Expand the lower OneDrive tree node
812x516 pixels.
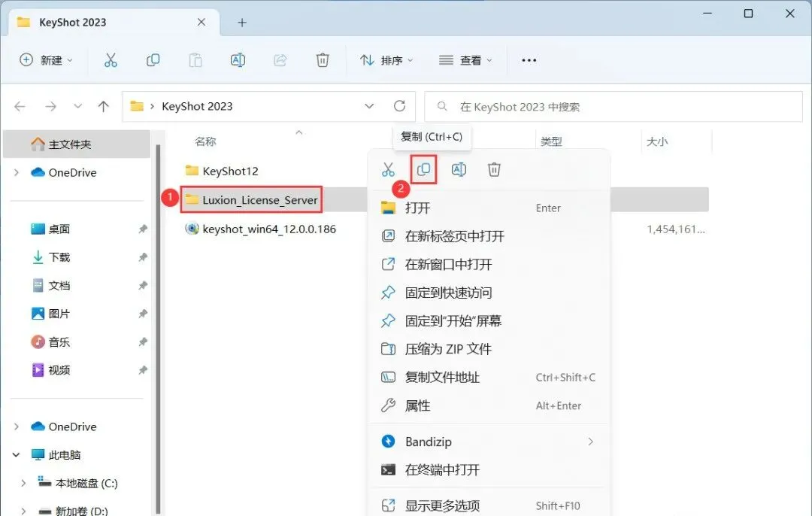17,426
